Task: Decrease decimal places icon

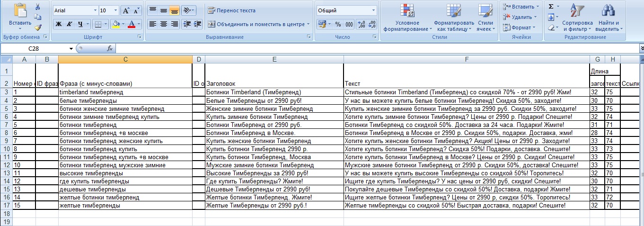Action: coord(372,24)
